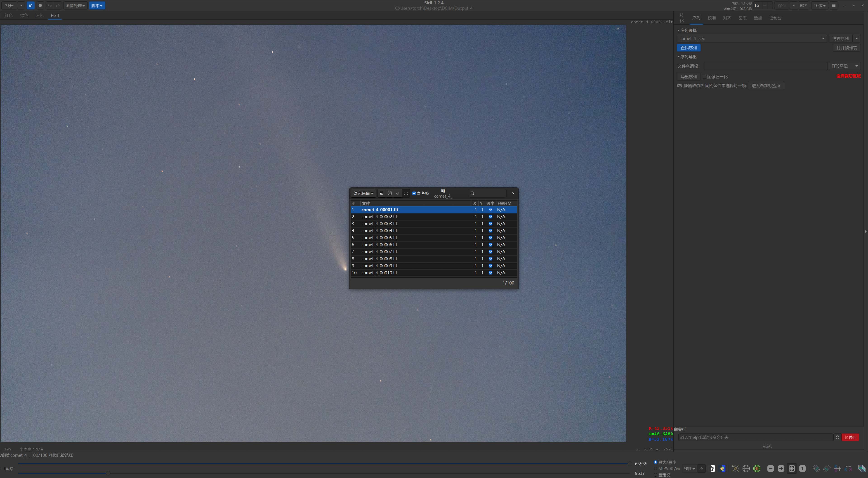Open the FITS图像 export format dropdown
Image resolution: width=868 pixels, height=478 pixels.
click(844, 66)
